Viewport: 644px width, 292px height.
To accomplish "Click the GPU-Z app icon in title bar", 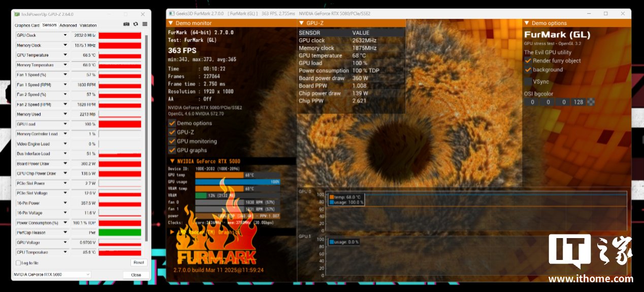I will click(17, 14).
